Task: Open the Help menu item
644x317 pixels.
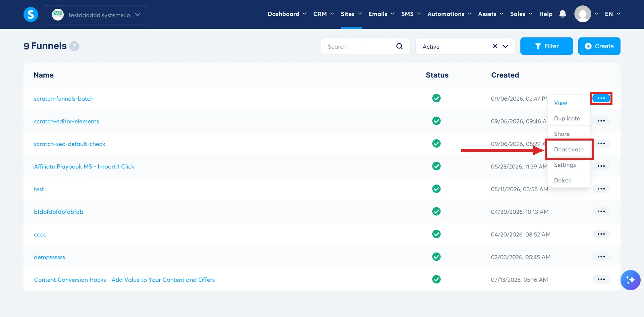Action: coord(546,14)
